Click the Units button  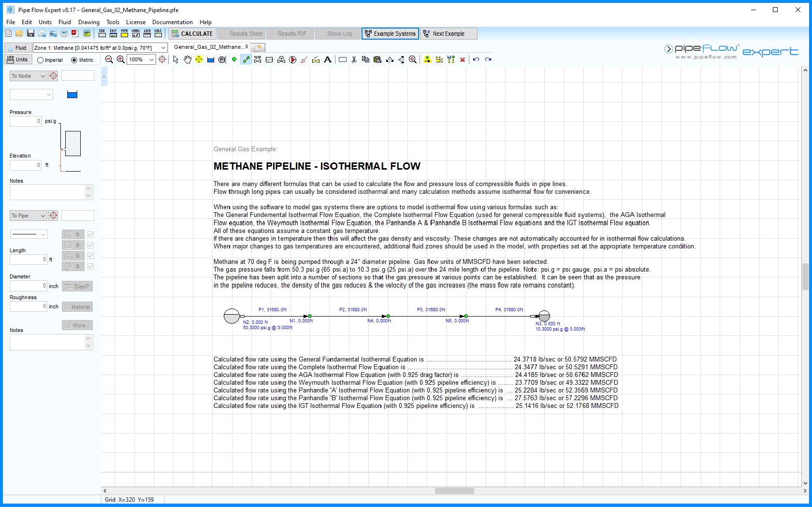(x=18, y=59)
